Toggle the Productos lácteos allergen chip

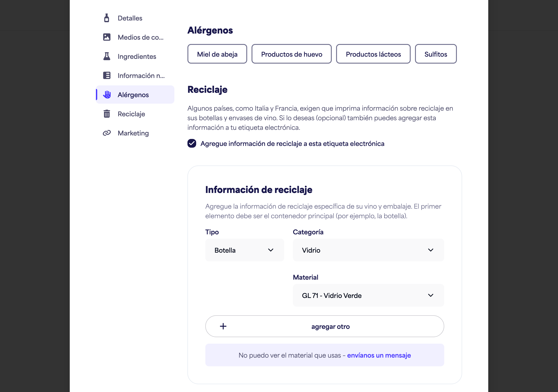coord(373,54)
